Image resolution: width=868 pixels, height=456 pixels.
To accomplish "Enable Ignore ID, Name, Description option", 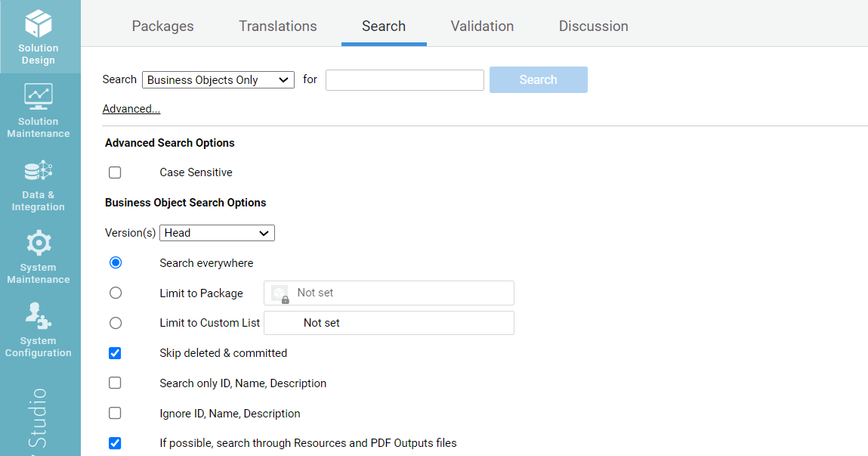I will point(115,414).
